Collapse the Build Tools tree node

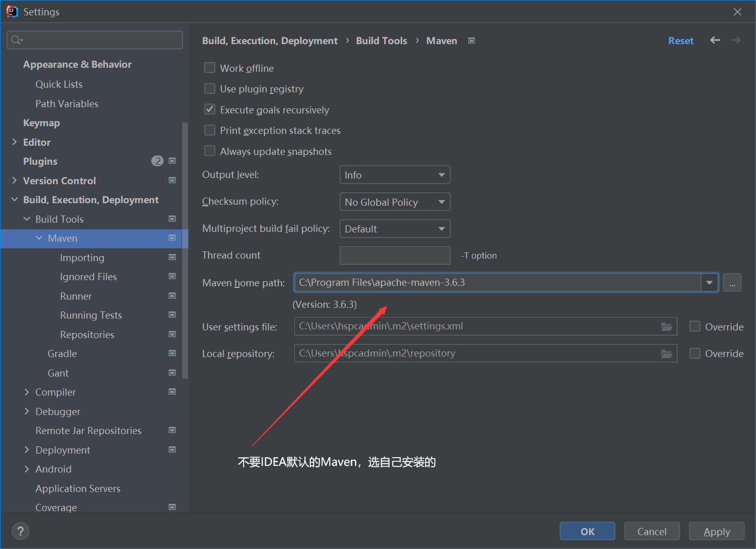click(x=27, y=219)
